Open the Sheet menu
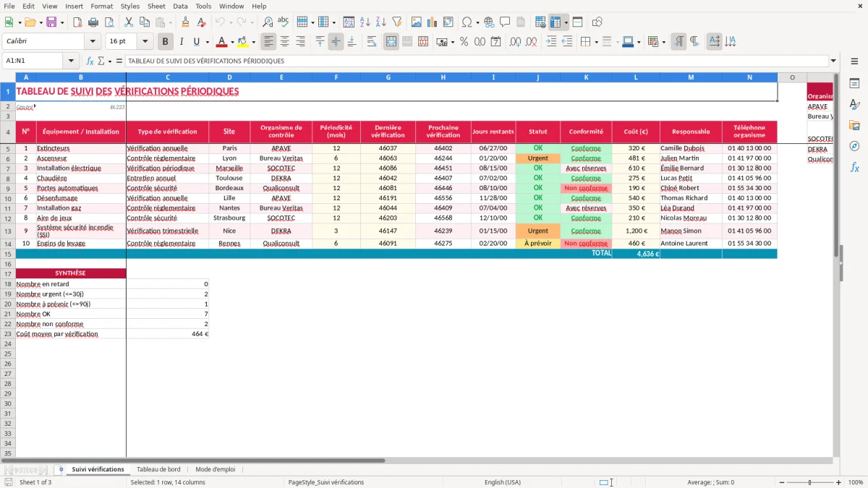The height and width of the screenshot is (488, 868). pos(156,6)
